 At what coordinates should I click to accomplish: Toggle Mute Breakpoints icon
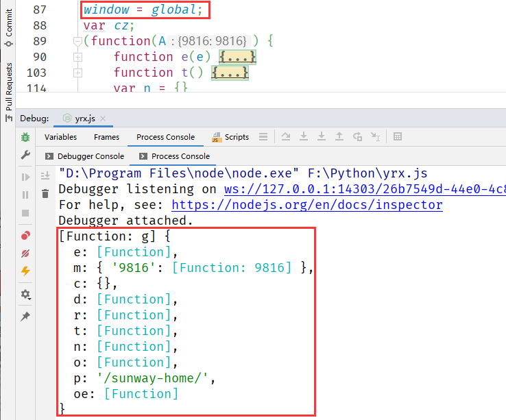tap(25, 254)
